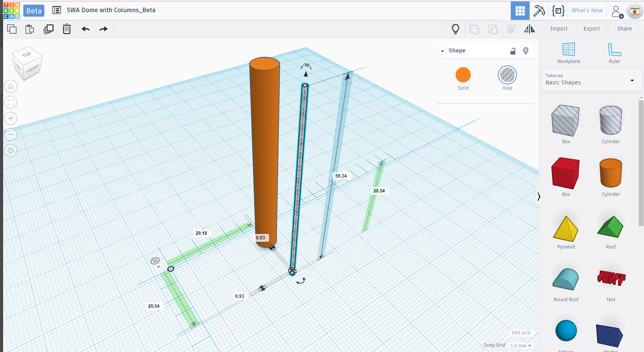
Task: Click the Share button
Action: click(x=624, y=29)
